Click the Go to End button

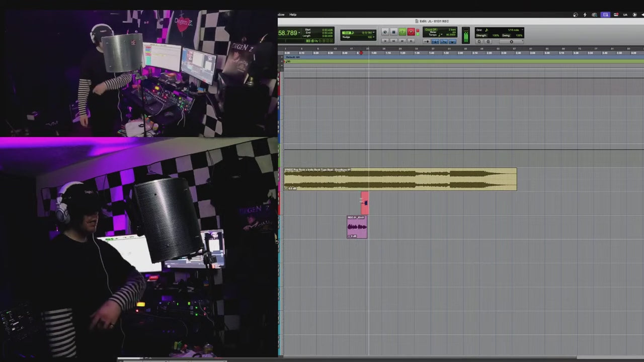click(x=411, y=41)
